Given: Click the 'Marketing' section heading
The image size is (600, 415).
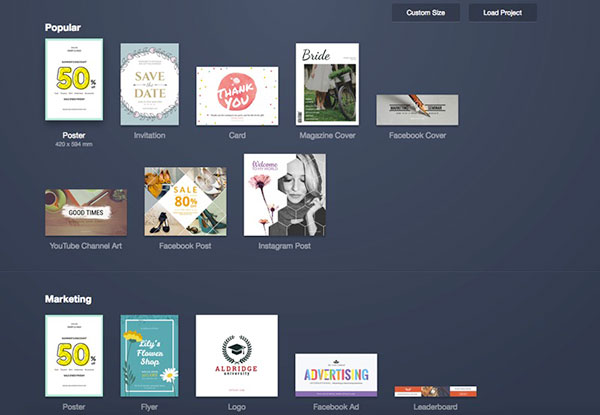Looking at the screenshot, I should pyautogui.click(x=68, y=298).
